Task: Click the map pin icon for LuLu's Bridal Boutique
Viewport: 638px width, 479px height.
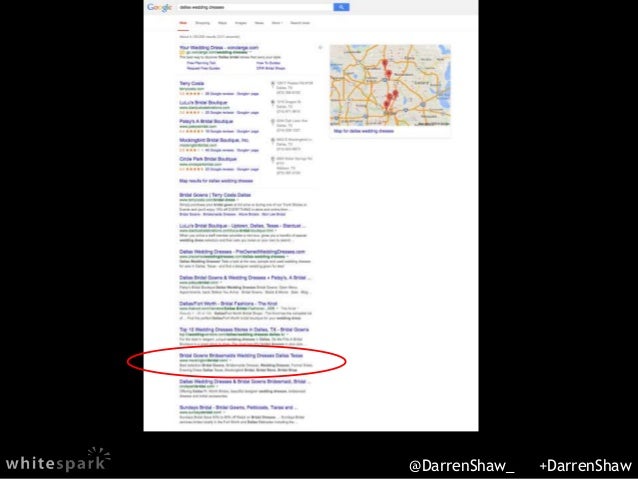Action: 273,103
